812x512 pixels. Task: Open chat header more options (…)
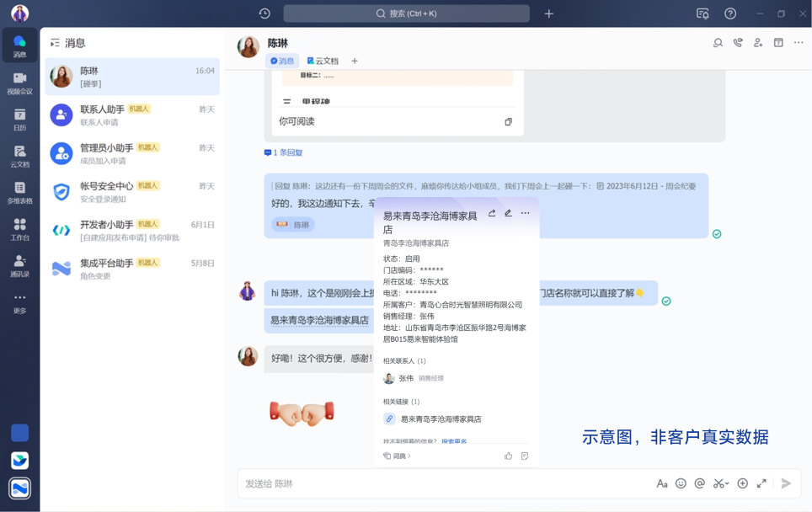coord(799,43)
